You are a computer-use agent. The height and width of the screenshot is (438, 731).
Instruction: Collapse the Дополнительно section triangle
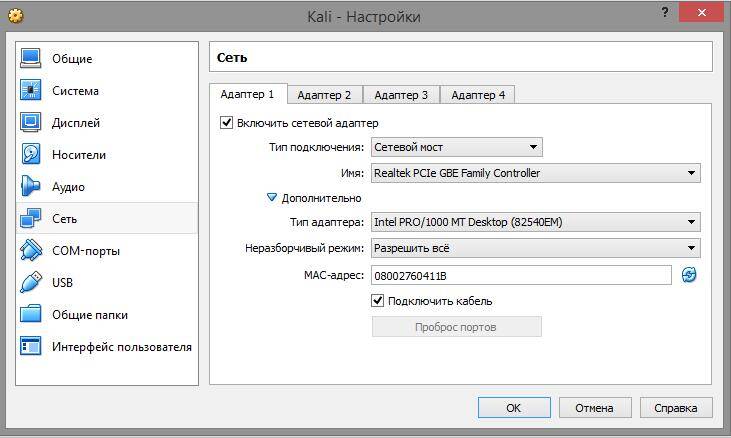pyautogui.click(x=272, y=198)
